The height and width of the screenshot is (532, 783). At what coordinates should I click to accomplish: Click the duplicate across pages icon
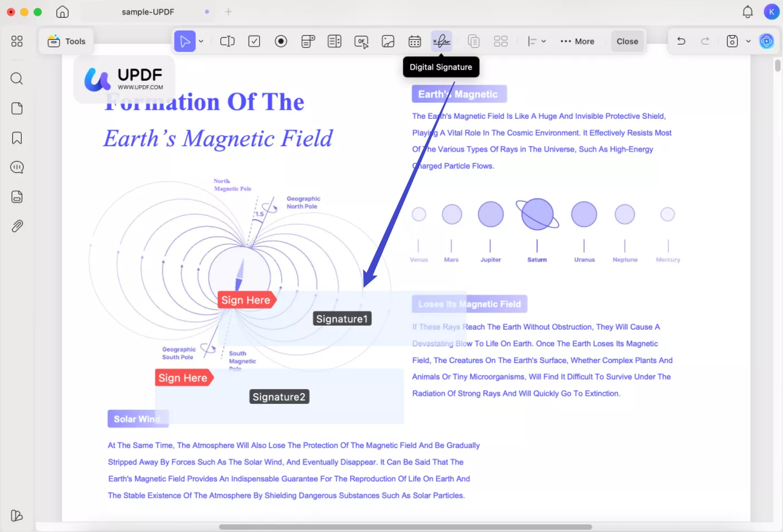(x=473, y=41)
